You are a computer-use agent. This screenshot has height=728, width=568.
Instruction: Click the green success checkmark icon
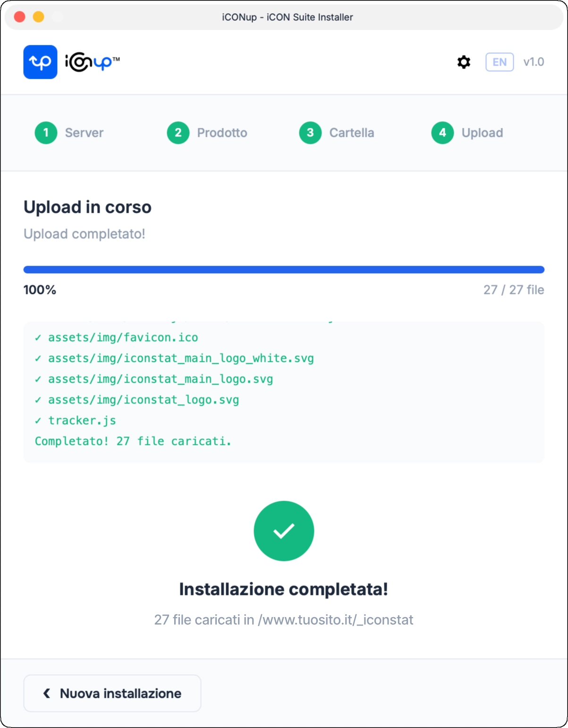284,530
